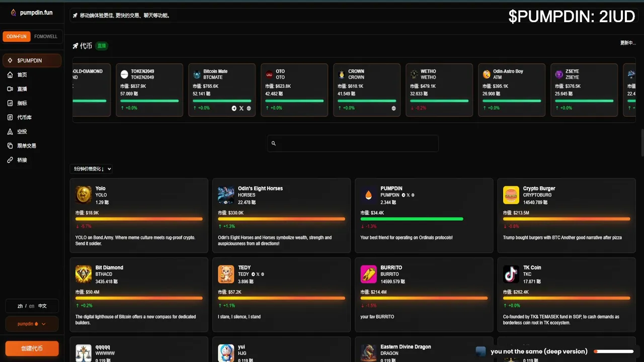Click the magnifier icon in the search bar
Image resolution: width=644 pixels, height=362 pixels.
[274, 143]
